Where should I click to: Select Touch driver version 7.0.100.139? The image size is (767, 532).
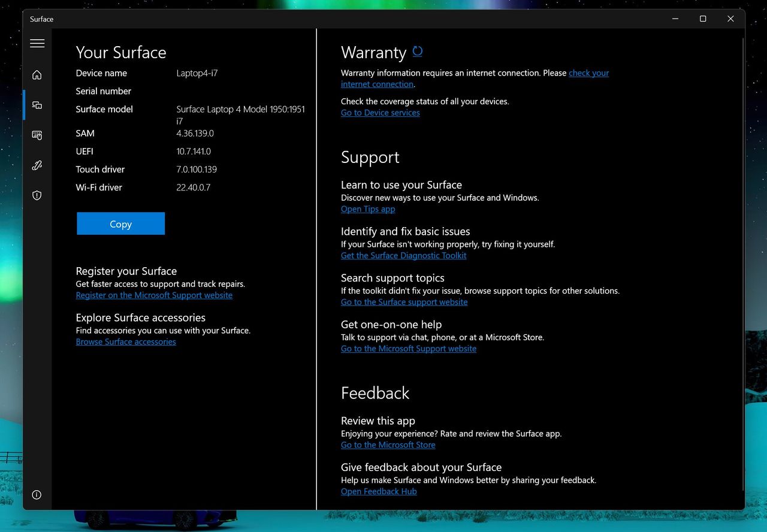point(197,169)
